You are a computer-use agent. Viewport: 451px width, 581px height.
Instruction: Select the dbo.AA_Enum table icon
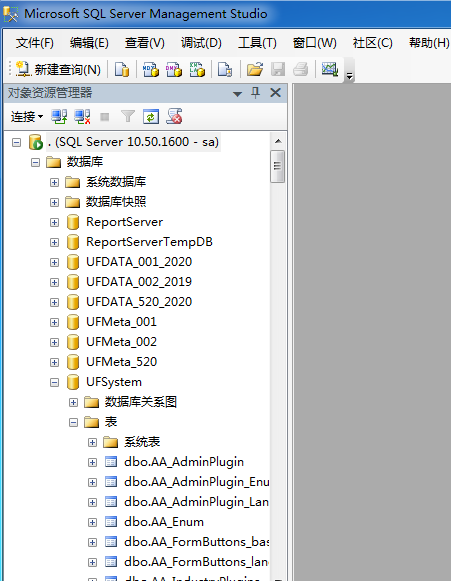click(111, 522)
